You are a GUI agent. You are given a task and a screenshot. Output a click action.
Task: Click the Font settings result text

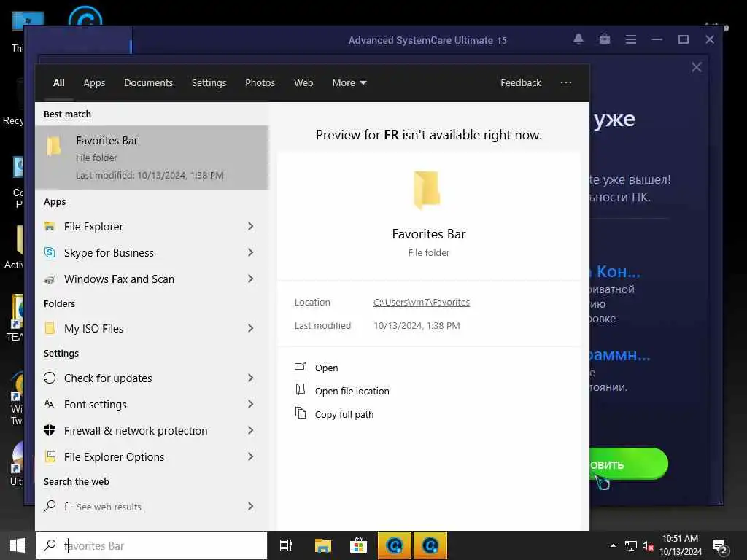click(x=96, y=405)
